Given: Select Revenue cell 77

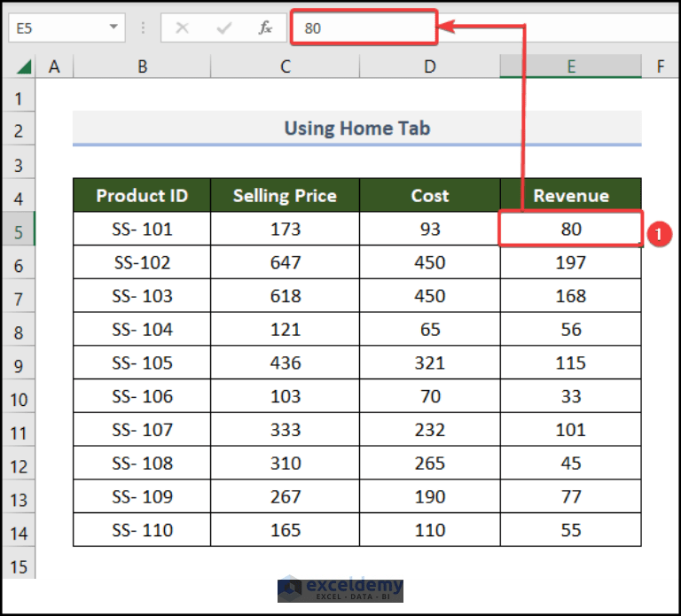Looking at the screenshot, I should point(571,496).
